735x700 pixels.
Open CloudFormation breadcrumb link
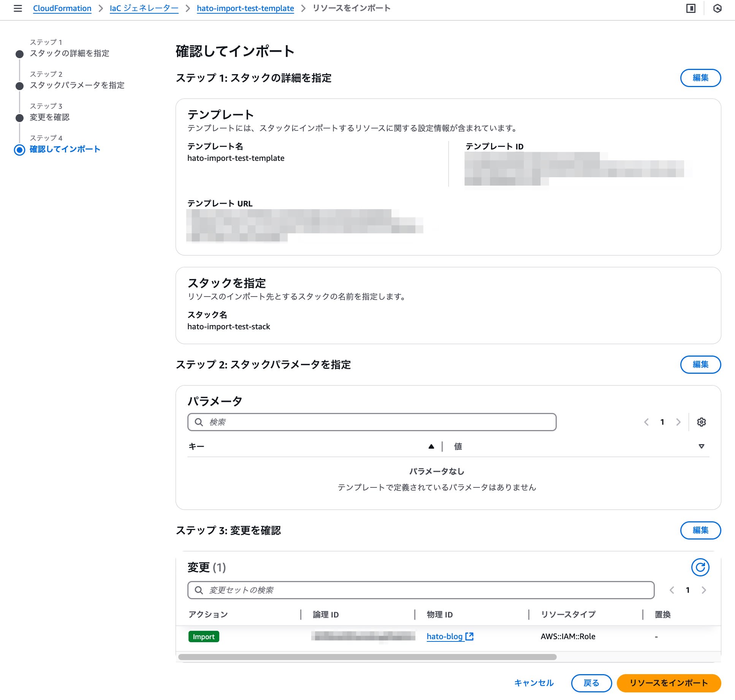(x=62, y=8)
